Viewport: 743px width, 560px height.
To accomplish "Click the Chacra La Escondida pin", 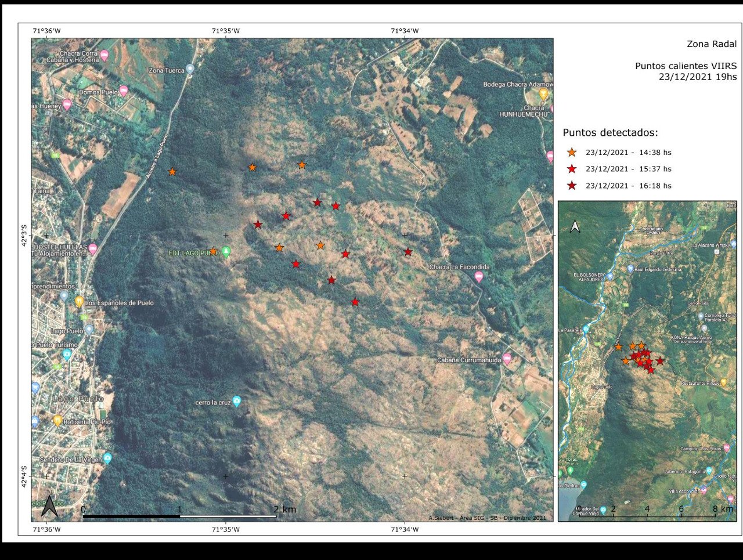I will pyautogui.click(x=479, y=277).
